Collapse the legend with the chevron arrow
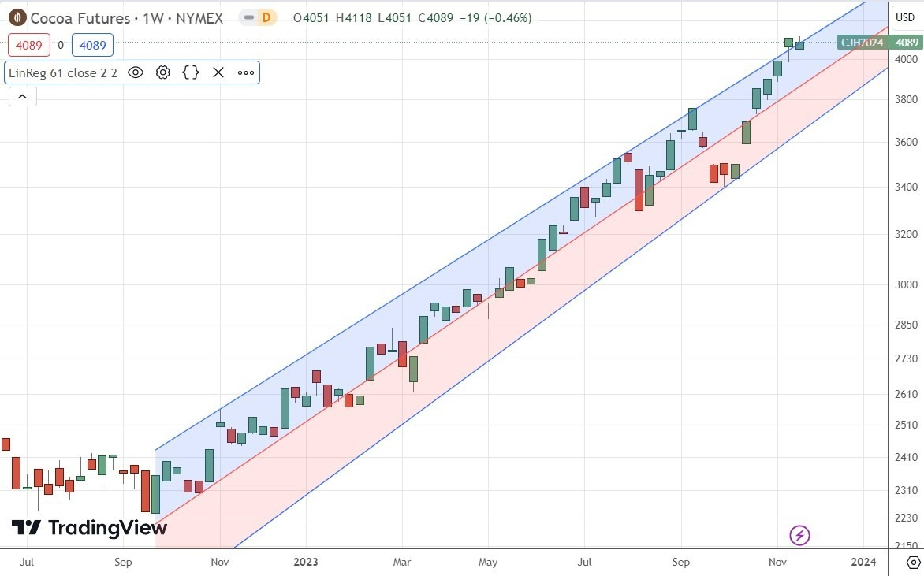Screen dimensions: 924x576 [22, 96]
